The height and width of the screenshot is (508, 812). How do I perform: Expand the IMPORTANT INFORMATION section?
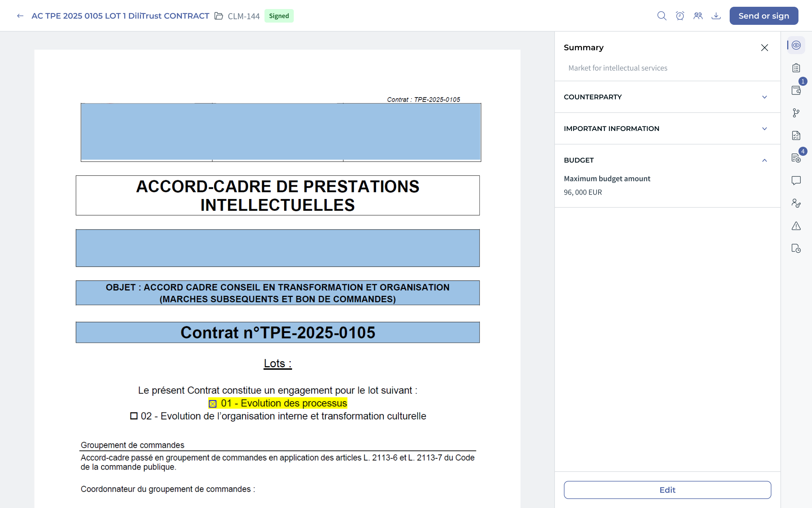click(x=668, y=129)
